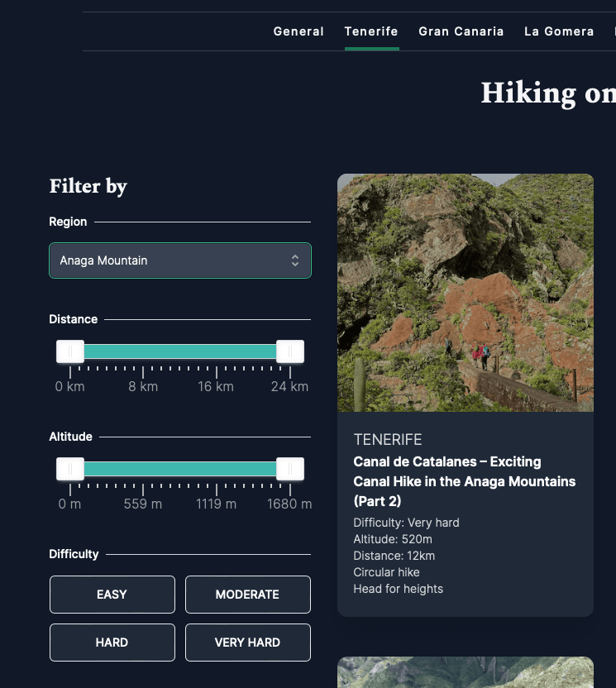This screenshot has height=688, width=616.
Task: Click the Distance slider maximum handle
Action: tap(290, 351)
